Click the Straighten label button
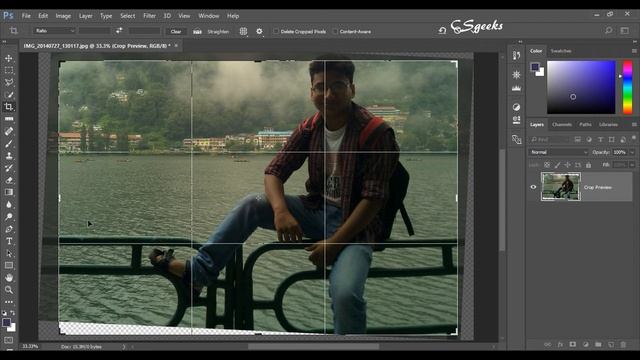 pyautogui.click(x=218, y=31)
